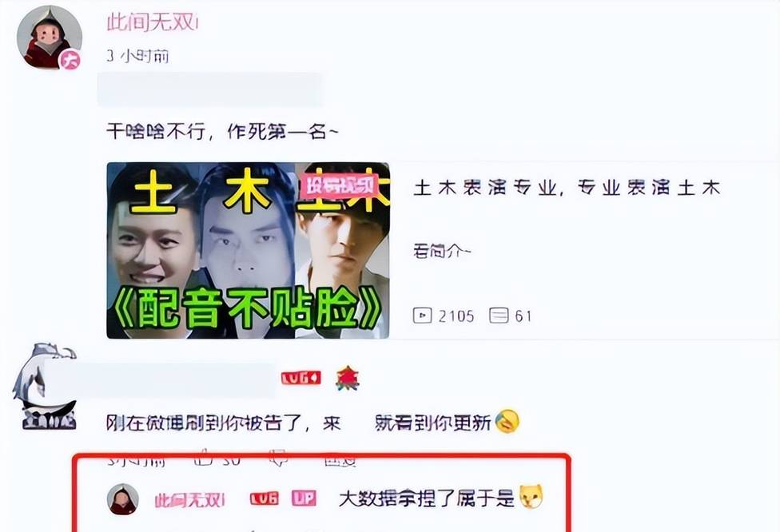780x532 pixels.
Task: Click the danmaku count icon beside 61
Action: pos(499,316)
